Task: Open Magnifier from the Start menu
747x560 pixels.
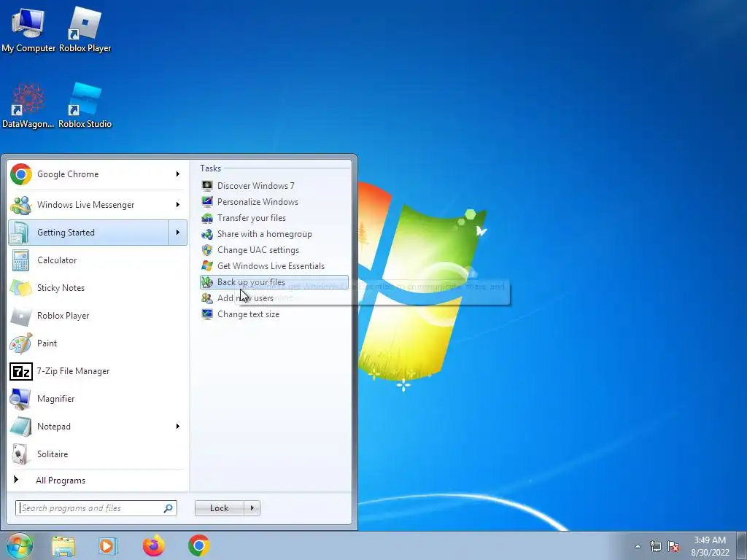Action: (98, 399)
